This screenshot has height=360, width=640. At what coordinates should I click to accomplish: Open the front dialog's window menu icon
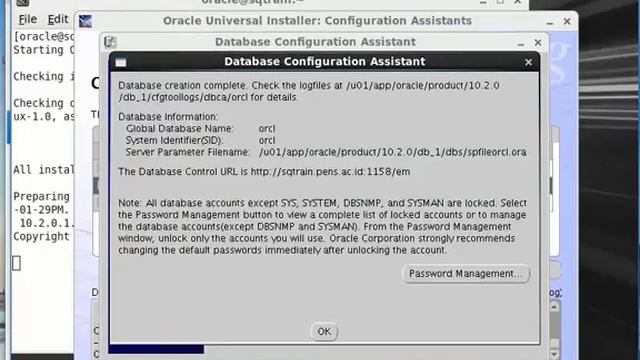[121, 62]
